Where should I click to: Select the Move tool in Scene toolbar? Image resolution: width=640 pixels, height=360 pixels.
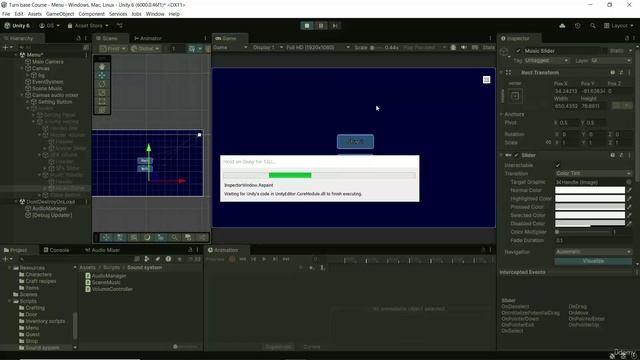[x=102, y=75]
